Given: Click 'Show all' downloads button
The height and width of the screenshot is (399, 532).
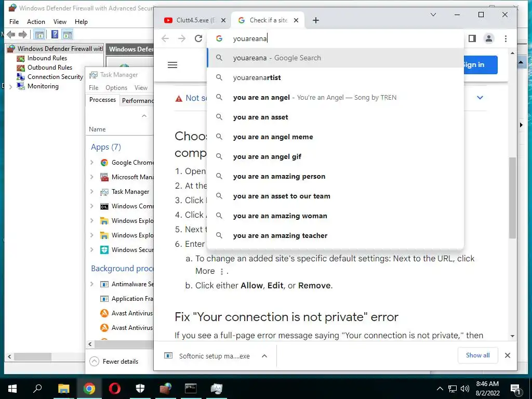Looking at the screenshot, I should pyautogui.click(x=477, y=355).
